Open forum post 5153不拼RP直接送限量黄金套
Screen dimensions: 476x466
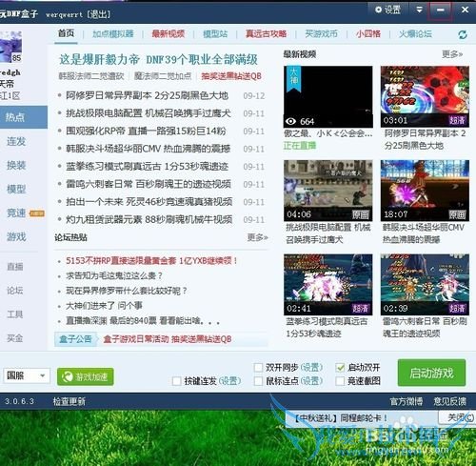tap(151, 261)
